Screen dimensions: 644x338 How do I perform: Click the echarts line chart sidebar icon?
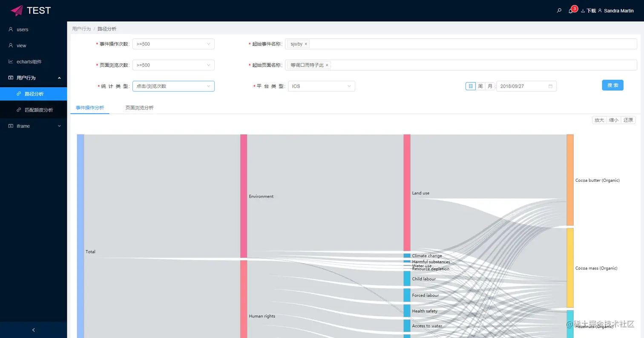click(x=11, y=62)
